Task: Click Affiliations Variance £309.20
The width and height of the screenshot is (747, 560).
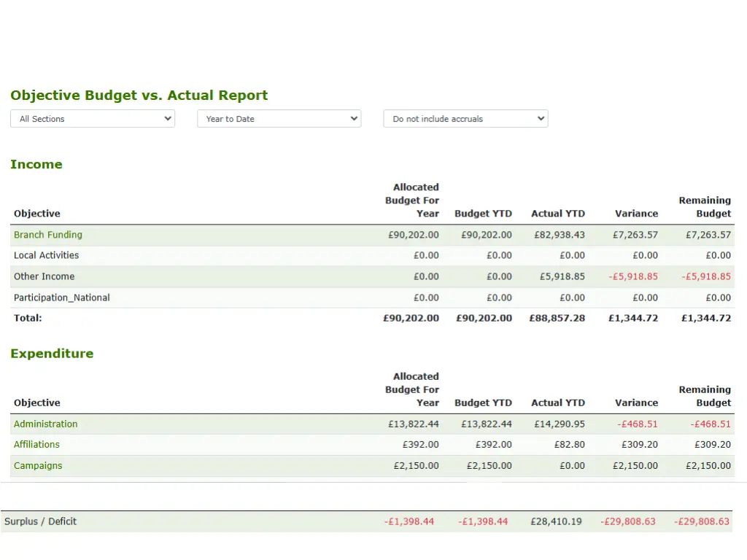Action: click(639, 444)
